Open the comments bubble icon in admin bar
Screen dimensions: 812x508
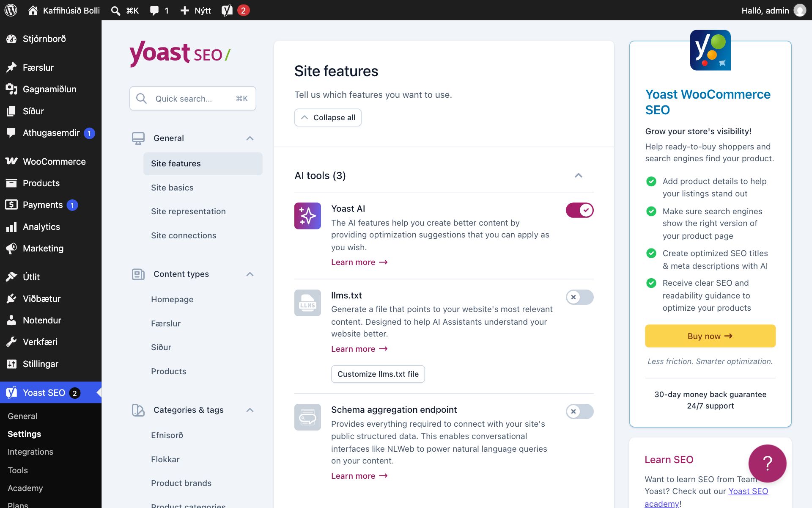click(154, 11)
